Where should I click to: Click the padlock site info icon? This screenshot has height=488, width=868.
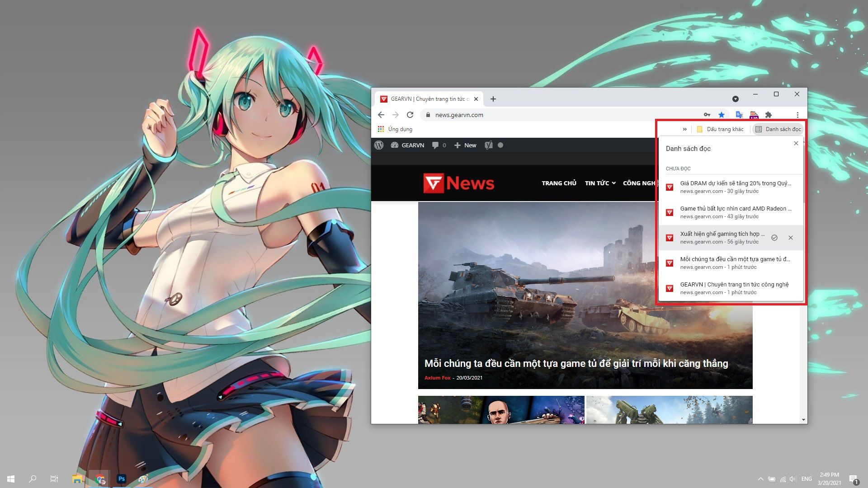[428, 115]
